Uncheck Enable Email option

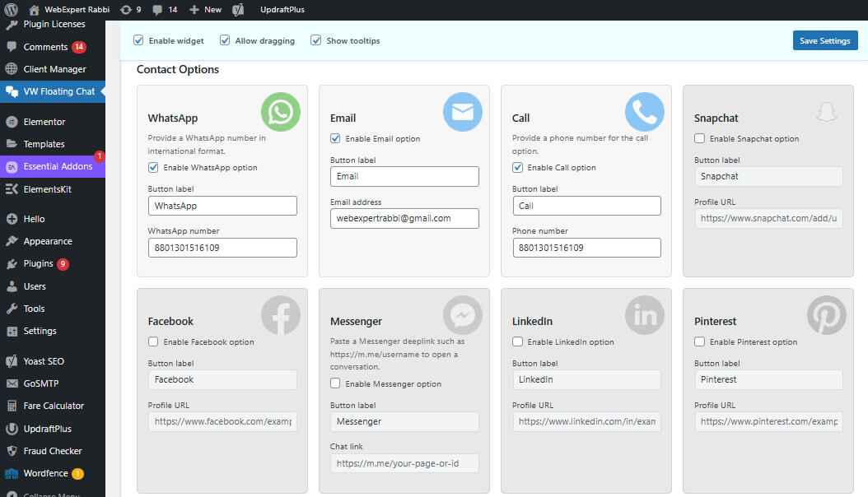(335, 138)
